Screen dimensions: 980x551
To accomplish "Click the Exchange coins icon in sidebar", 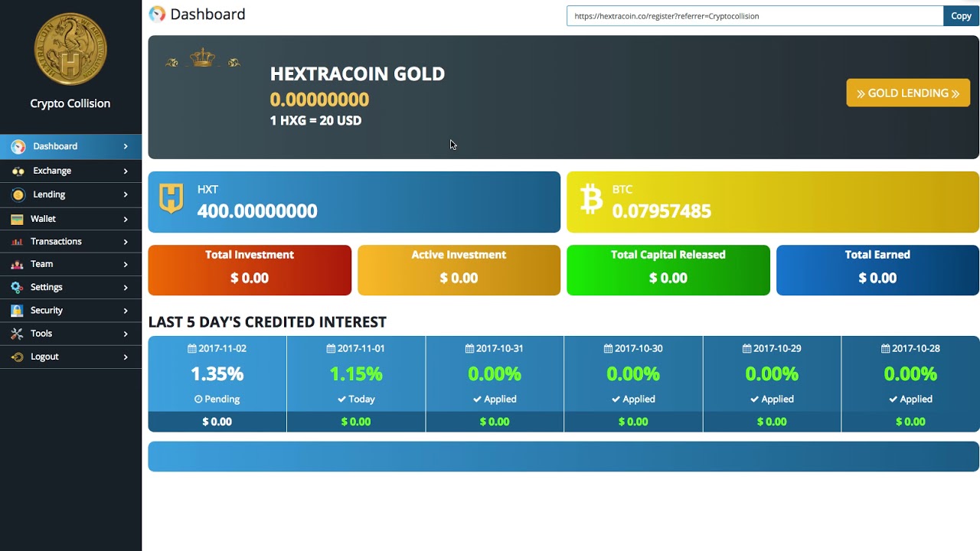I will 18,171.
